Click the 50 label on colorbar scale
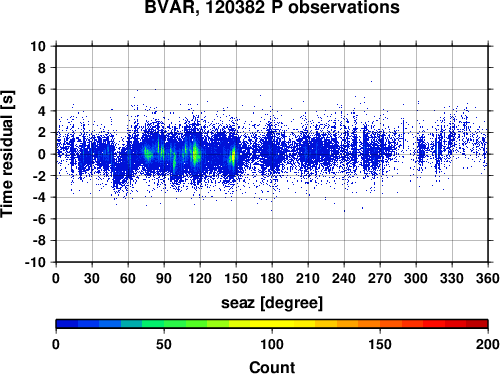 (164, 344)
